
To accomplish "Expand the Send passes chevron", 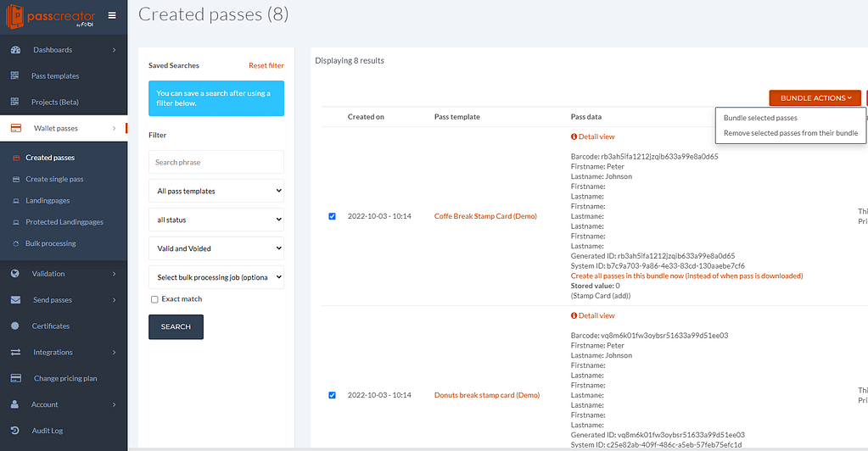I will pos(114,300).
